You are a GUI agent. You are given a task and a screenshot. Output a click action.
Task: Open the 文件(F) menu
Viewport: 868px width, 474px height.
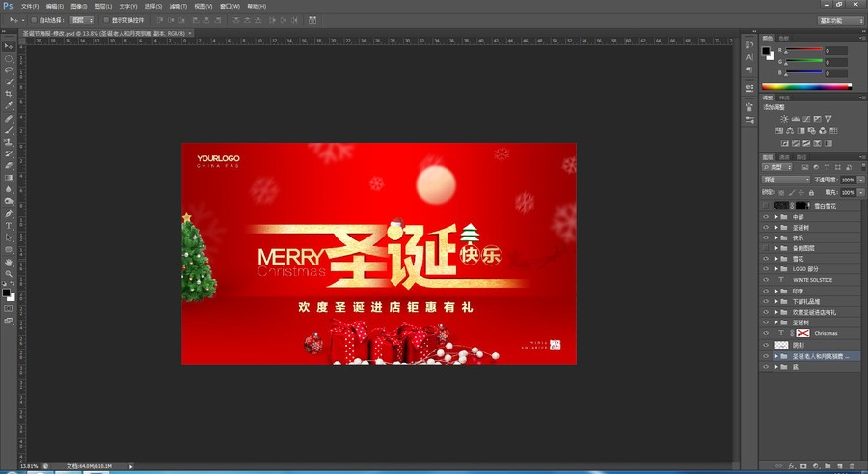click(30, 6)
